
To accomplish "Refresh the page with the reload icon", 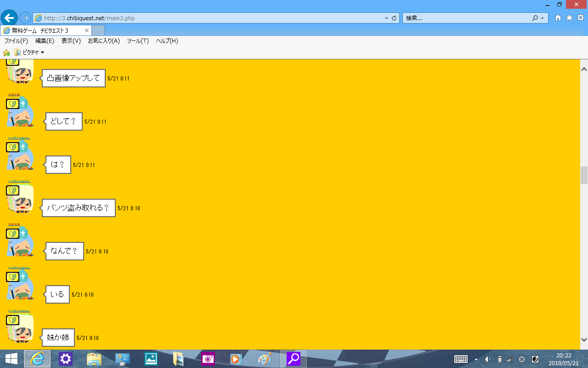I will [394, 18].
